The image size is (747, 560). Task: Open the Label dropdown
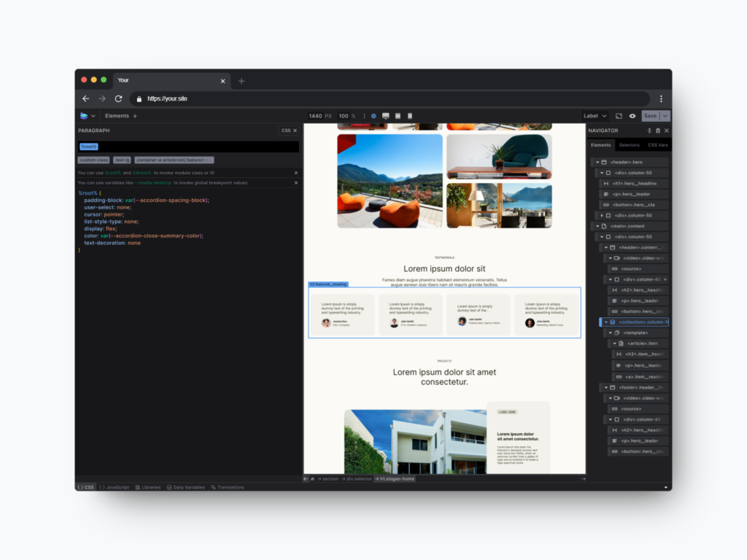pyautogui.click(x=595, y=116)
